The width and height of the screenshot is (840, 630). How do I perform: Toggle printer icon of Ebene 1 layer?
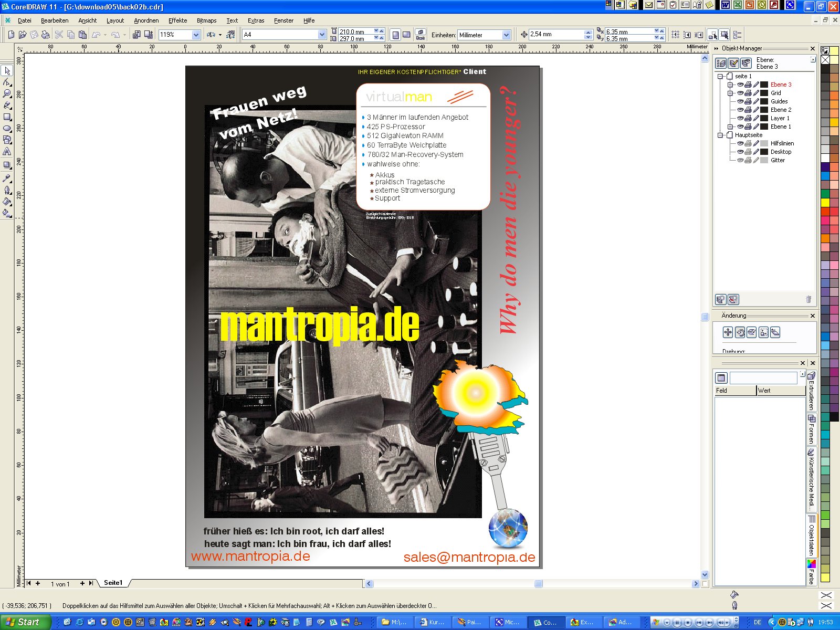748,127
